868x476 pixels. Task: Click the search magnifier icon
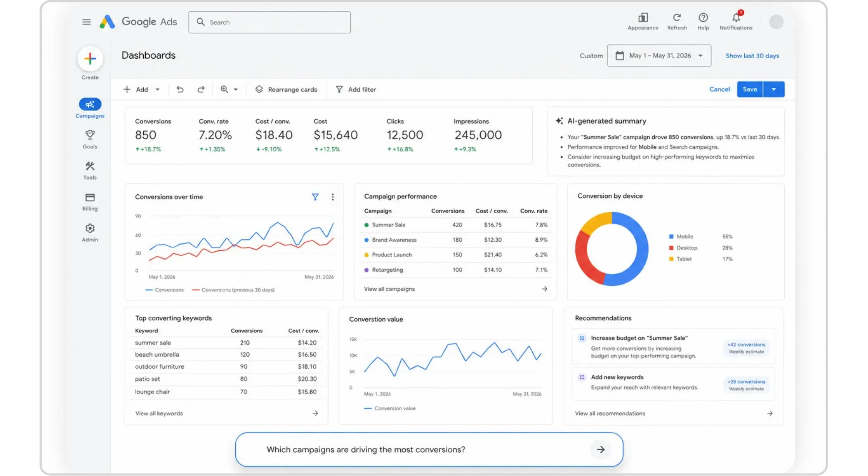[201, 22]
